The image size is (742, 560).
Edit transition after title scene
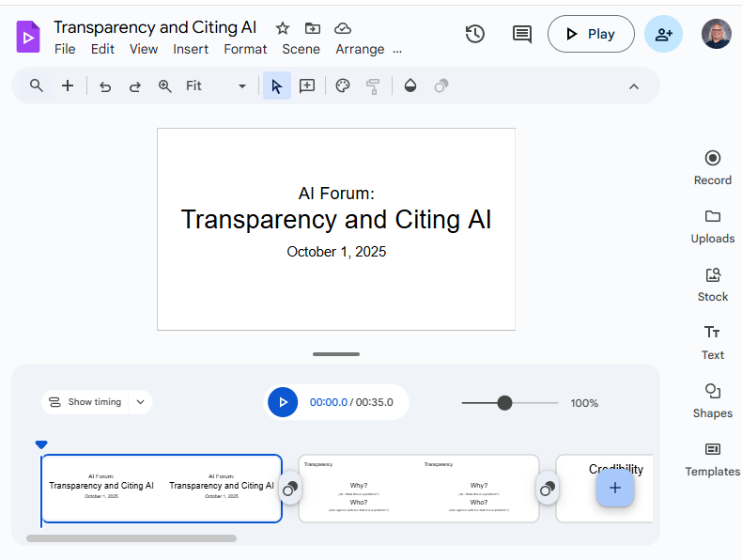pos(290,489)
